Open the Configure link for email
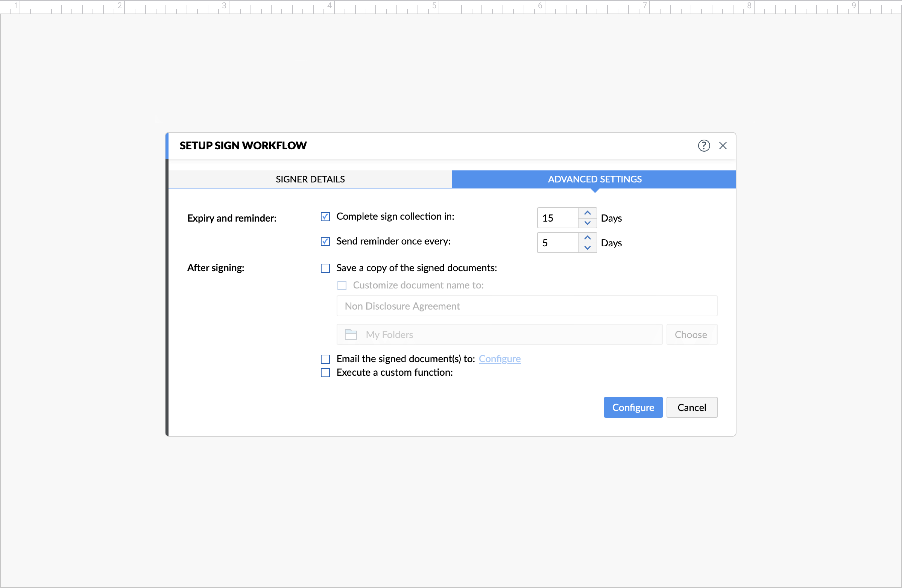The width and height of the screenshot is (902, 588). [x=500, y=359]
